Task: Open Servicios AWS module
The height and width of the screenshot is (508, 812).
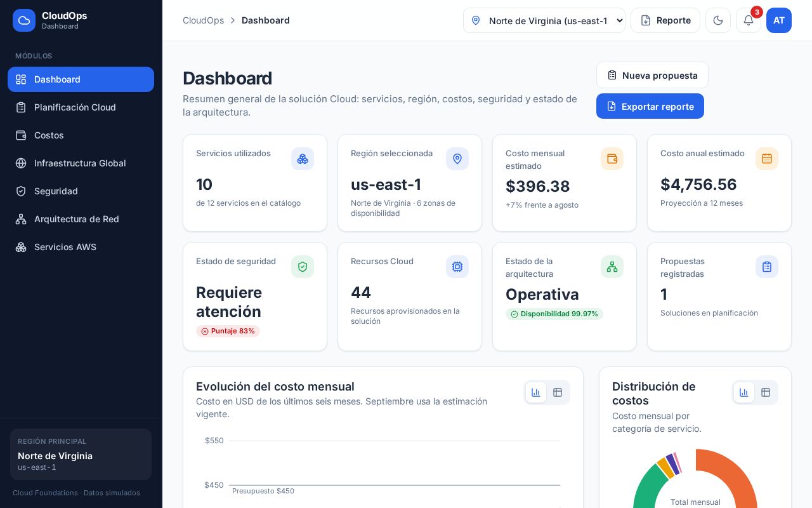Action: [x=81, y=247]
